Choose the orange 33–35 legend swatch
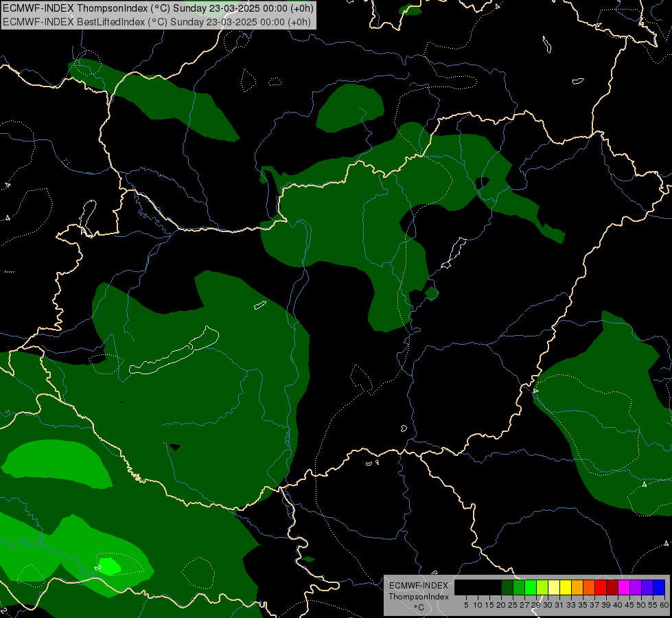Screen dimensions: 672x618 coord(577,587)
